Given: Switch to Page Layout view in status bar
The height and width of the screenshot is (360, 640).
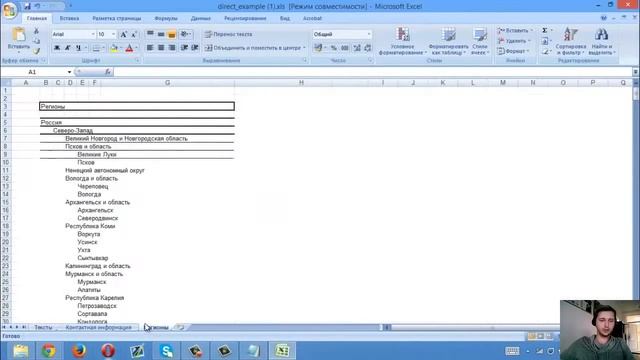Looking at the screenshot, I should [540, 336].
